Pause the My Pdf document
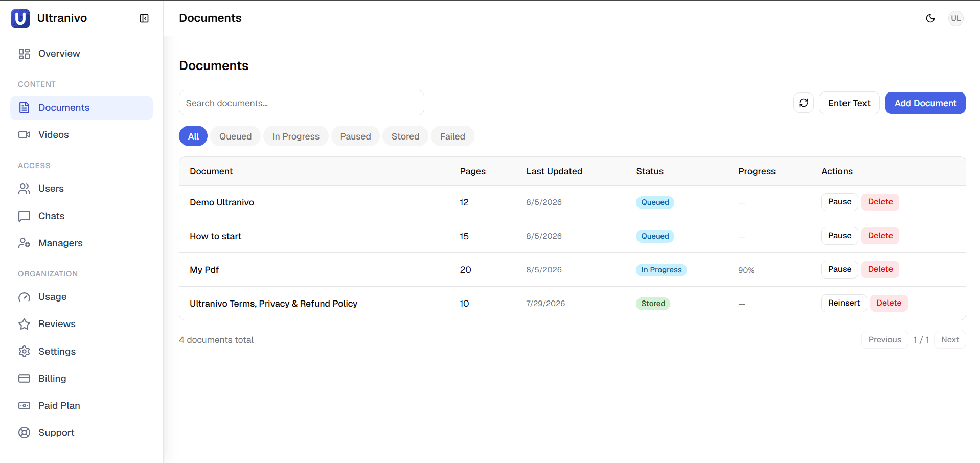Screen dimensions: 980x463 [x=839, y=269]
